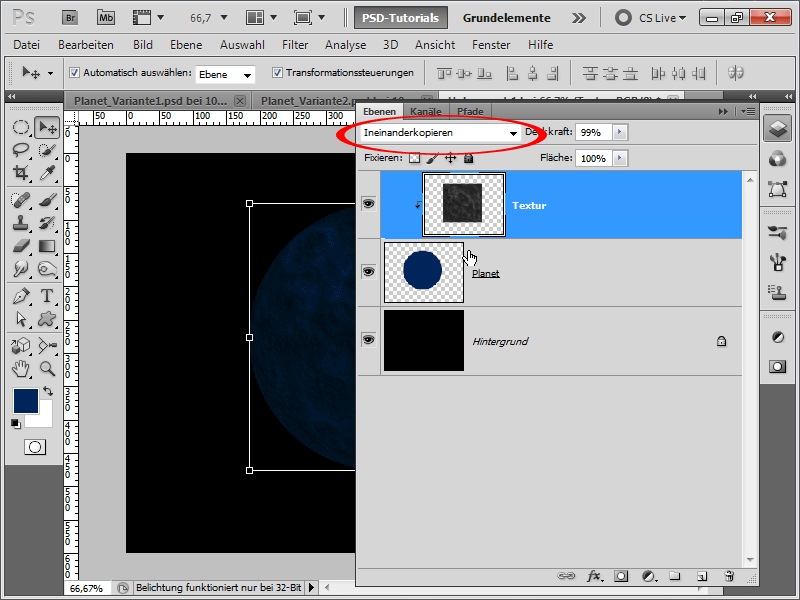Toggle lock image pixels
Screen dimensions: 800x600
pos(432,158)
